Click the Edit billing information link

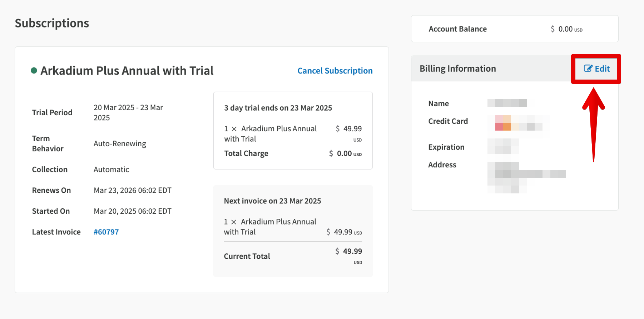tap(597, 69)
